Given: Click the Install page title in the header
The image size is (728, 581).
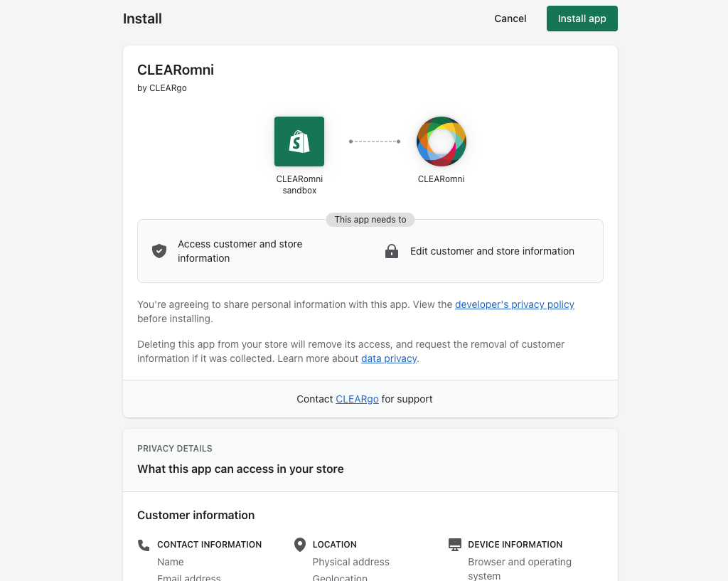Looking at the screenshot, I should [x=142, y=18].
